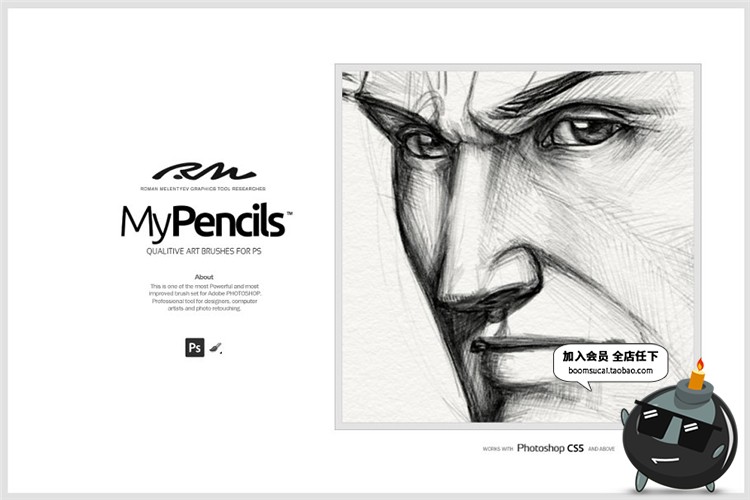Click the About description paragraph

coord(204,297)
